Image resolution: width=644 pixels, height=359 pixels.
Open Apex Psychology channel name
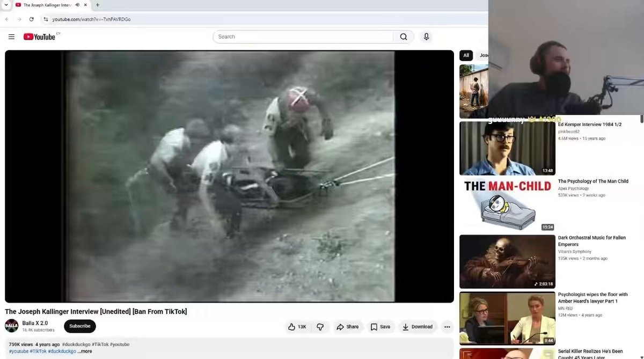(x=574, y=188)
